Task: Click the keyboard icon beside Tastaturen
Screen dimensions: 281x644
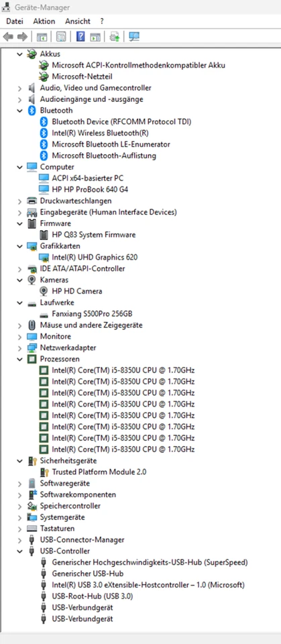Action: 32,529
